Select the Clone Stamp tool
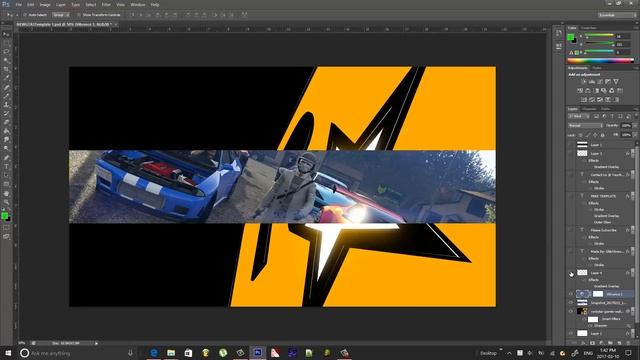 (x=6, y=105)
